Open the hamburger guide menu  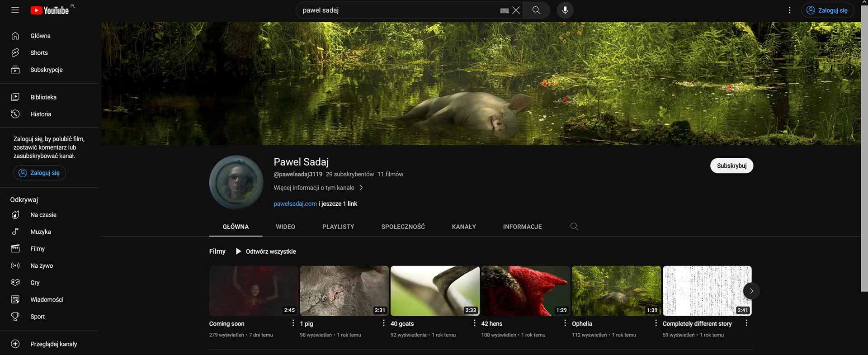[x=15, y=10]
